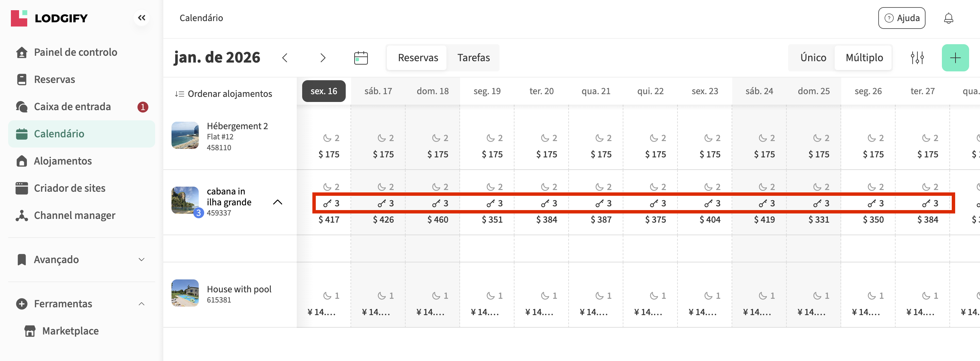Screen dimensions: 980x361
Task: Go to previous month arrow
Action: (285, 58)
